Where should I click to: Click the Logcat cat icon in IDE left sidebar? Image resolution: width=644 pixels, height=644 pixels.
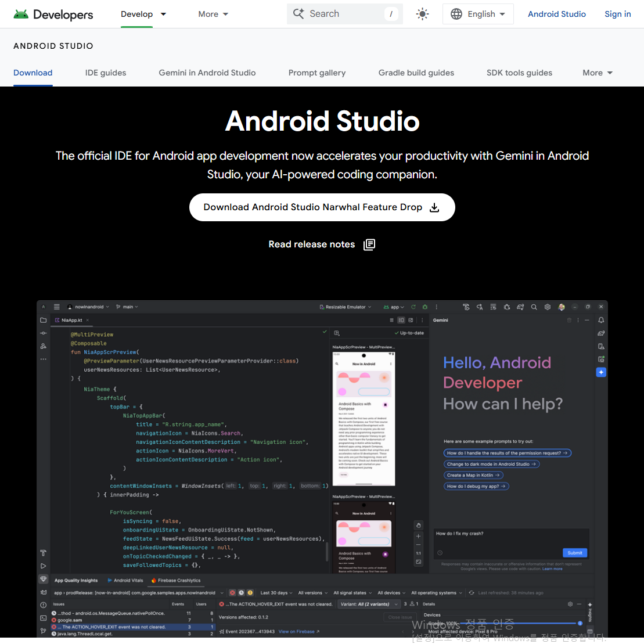tap(43, 592)
